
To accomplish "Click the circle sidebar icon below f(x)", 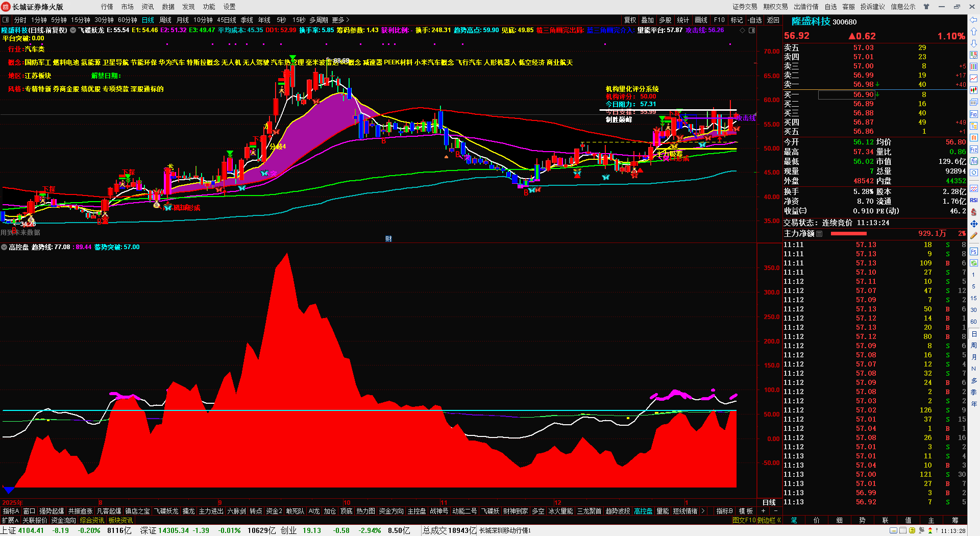I will [973, 173].
